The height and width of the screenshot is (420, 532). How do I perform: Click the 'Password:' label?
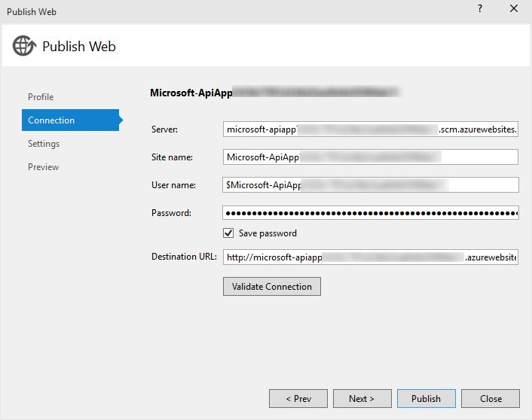point(171,213)
